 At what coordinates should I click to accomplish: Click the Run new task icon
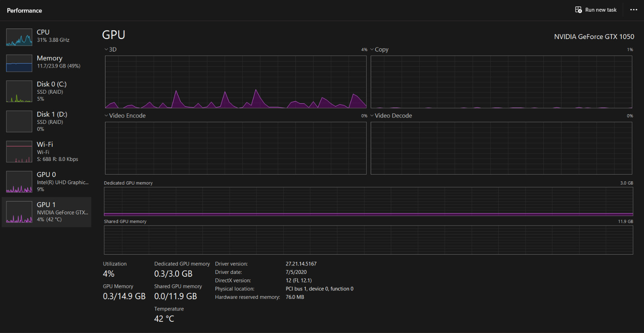point(578,10)
